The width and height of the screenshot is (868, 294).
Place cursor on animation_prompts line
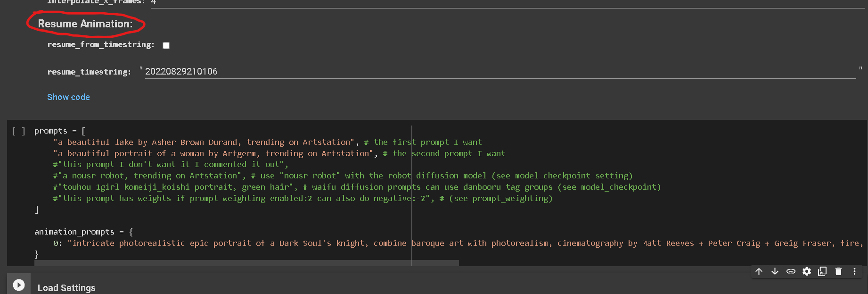[x=83, y=232]
